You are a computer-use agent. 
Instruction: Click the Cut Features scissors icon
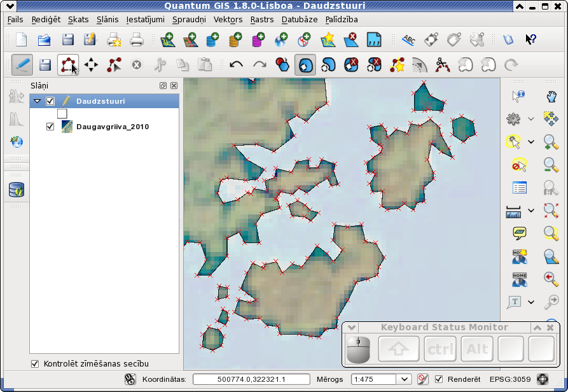pyautogui.click(x=160, y=65)
